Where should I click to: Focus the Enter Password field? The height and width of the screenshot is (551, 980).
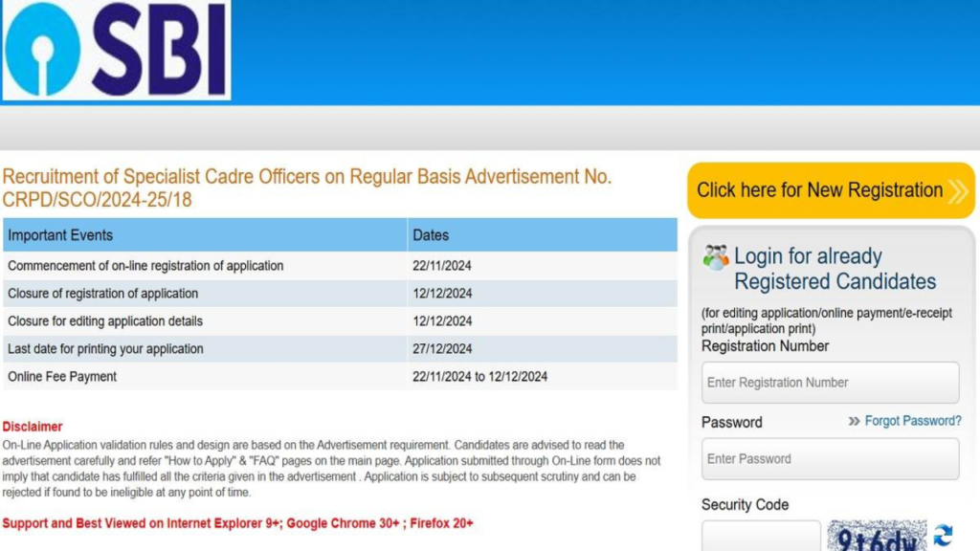pyautogui.click(x=830, y=458)
